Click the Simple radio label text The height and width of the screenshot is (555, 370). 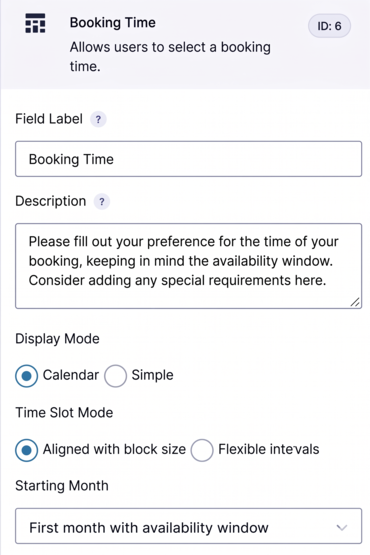click(153, 375)
